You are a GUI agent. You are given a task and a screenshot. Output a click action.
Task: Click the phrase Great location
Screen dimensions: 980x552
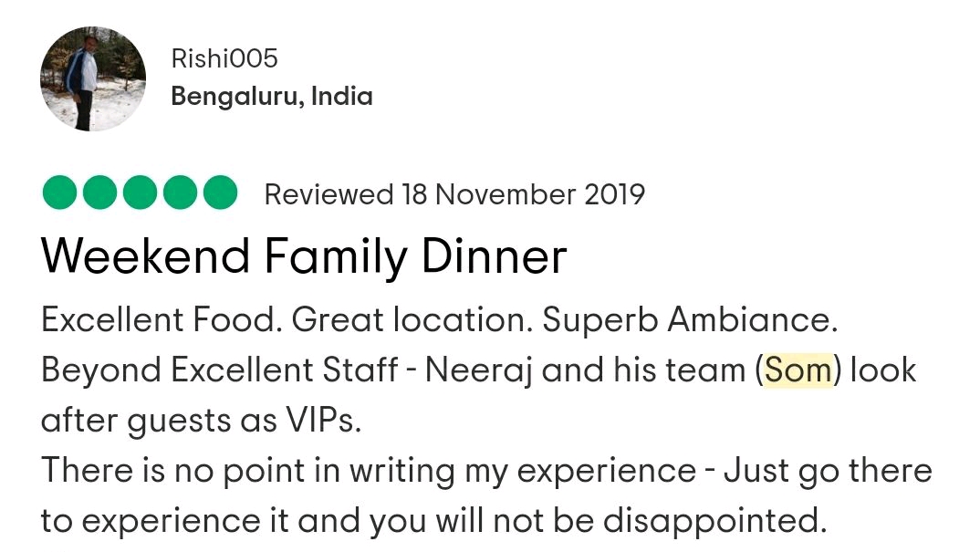pos(412,319)
